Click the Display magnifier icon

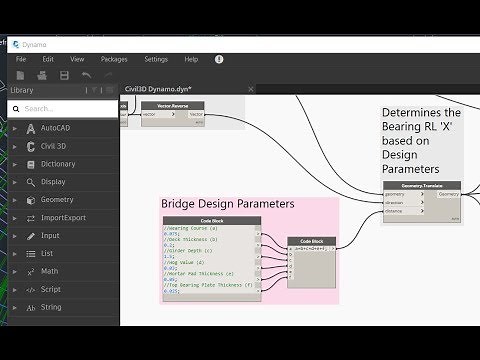tap(31, 182)
